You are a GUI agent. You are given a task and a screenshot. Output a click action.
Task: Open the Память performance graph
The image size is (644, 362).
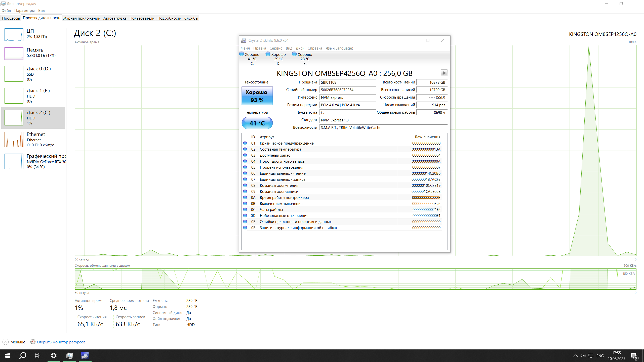[x=33, y=53]
